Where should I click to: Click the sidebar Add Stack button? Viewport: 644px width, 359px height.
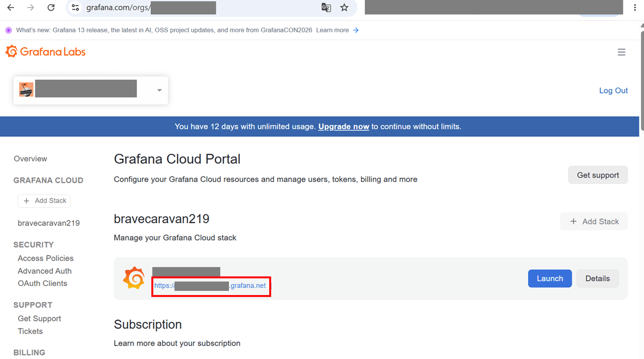[44, 201]
